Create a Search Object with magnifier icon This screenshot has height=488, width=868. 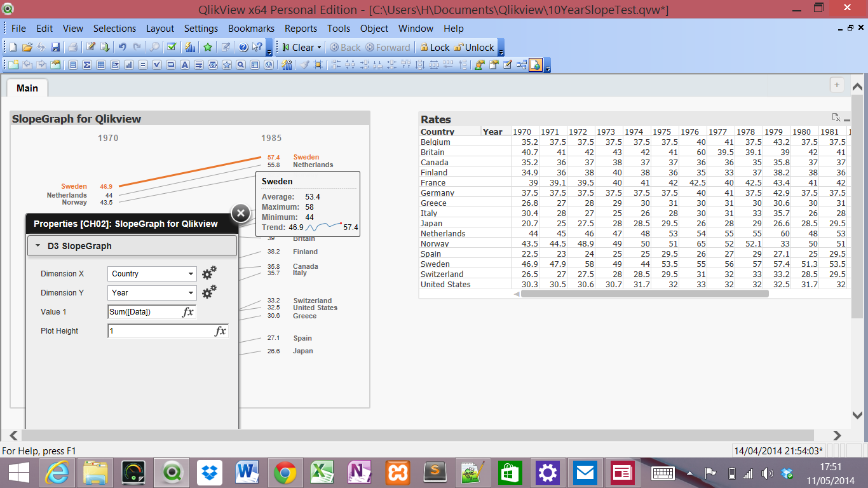[240, 64]
